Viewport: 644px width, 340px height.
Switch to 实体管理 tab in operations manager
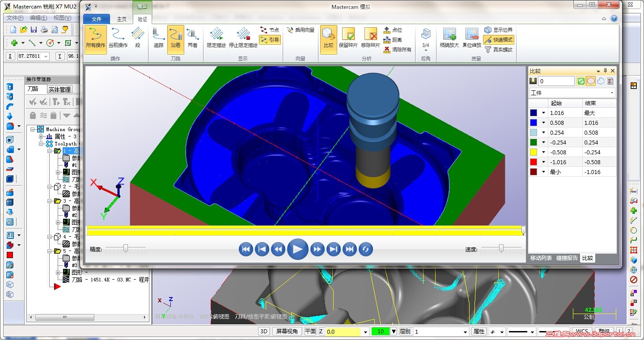click(x=60, y=89)
